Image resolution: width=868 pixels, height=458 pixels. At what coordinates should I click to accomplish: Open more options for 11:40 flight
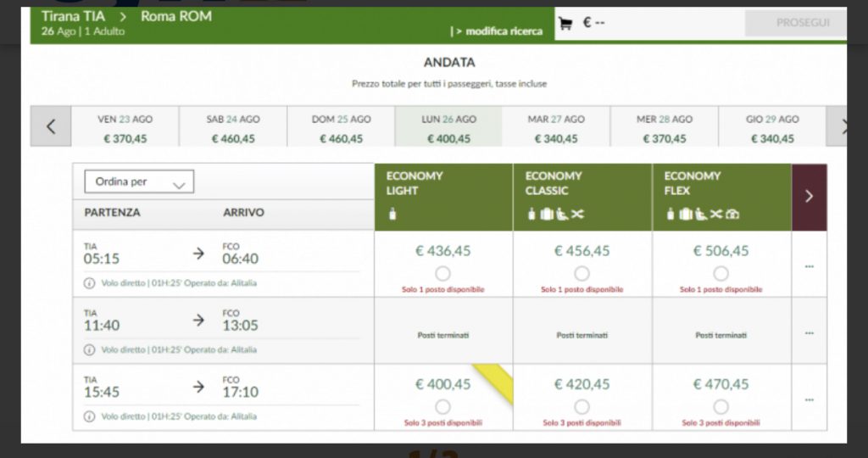click(x=810, y=332)
